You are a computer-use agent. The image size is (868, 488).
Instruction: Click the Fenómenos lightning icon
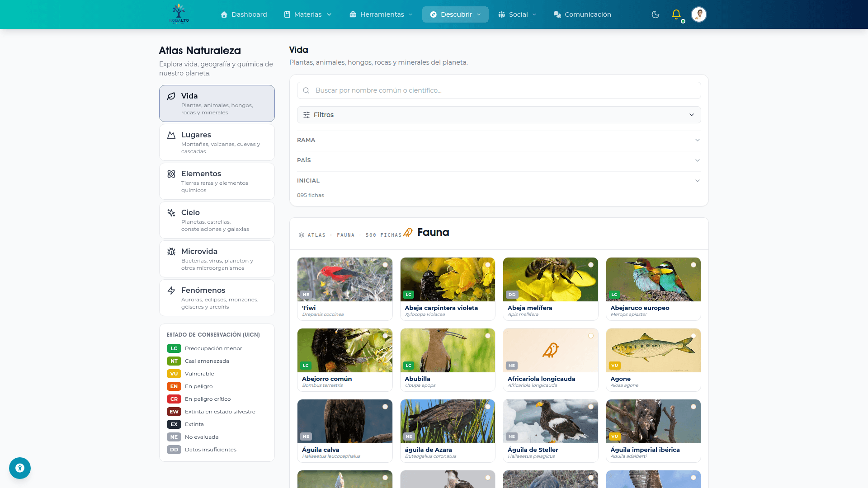point(171,291)
